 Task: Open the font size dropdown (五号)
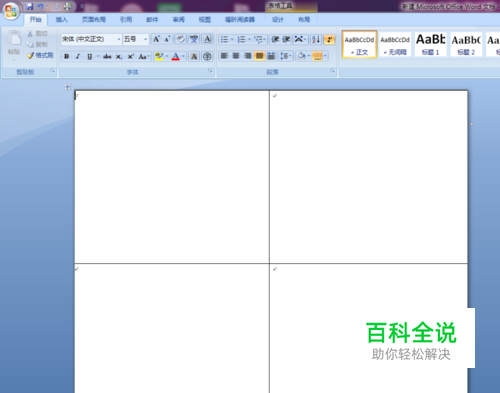tap(145, 39)
